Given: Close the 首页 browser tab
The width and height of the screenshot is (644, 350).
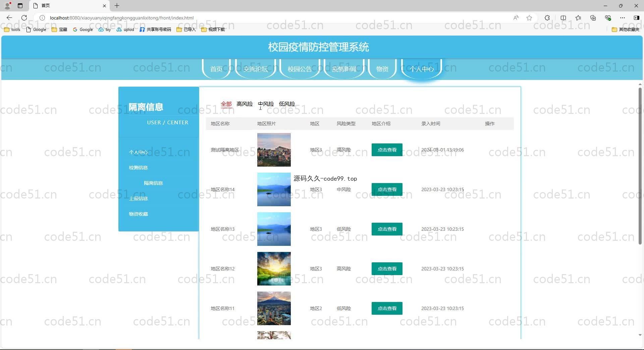Looking at the screenshot, I should pyautogui.click(x=104, y=6).
